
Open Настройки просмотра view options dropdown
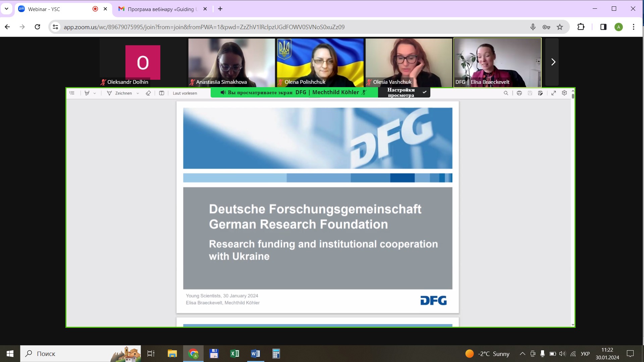point(404,93)
